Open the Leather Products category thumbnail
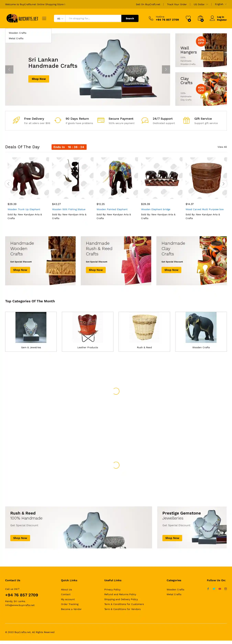Image resolution: width=232 pixels, height=644 pixels. 88,332
